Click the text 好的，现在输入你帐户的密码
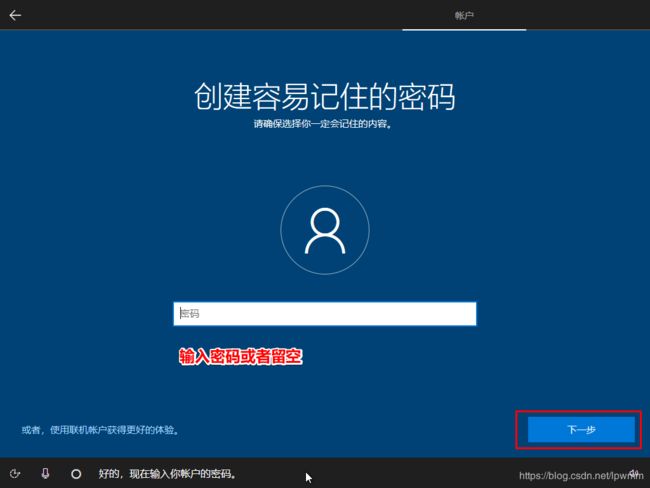This screenshot has width=650, height=488. tap(167, 473)
